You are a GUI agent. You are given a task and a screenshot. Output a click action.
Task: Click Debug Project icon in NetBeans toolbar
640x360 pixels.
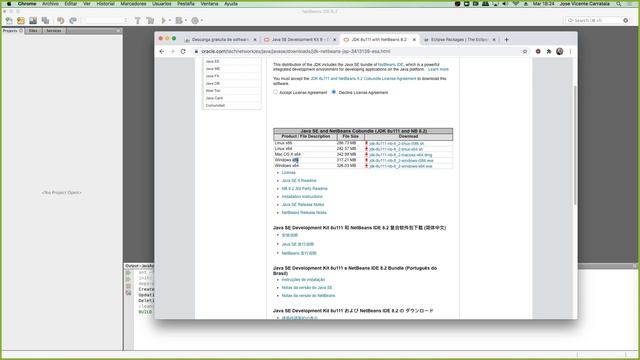point(179,20)
